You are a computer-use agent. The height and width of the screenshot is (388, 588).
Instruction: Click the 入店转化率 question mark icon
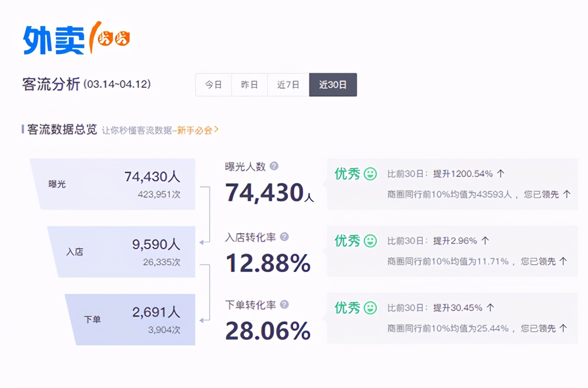click(x=284, y=237)
